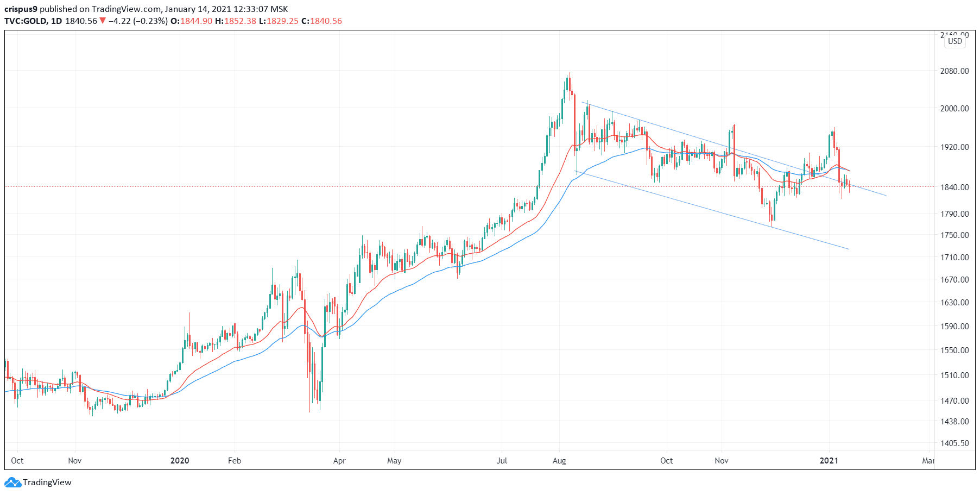Click the open value O:1844.90

pyautogui.click(x=191, y=21)
